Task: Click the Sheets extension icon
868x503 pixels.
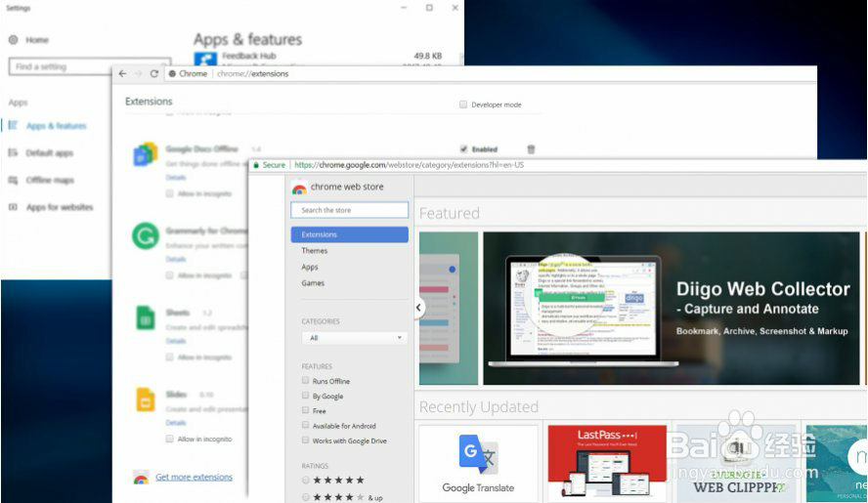Action: point(146,318)
